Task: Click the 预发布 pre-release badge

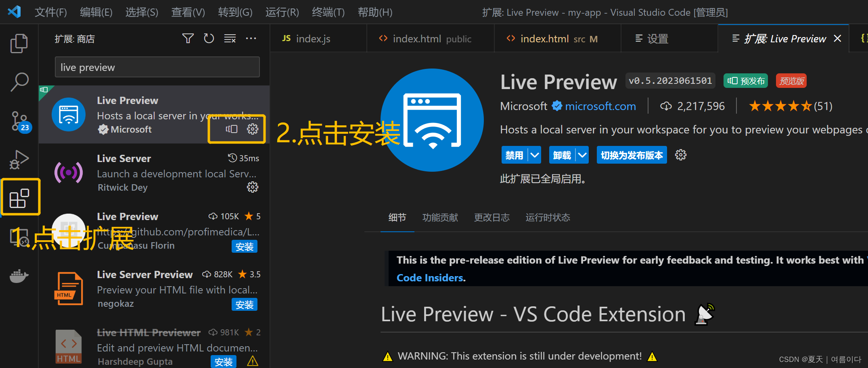Action: pos(746,81)
